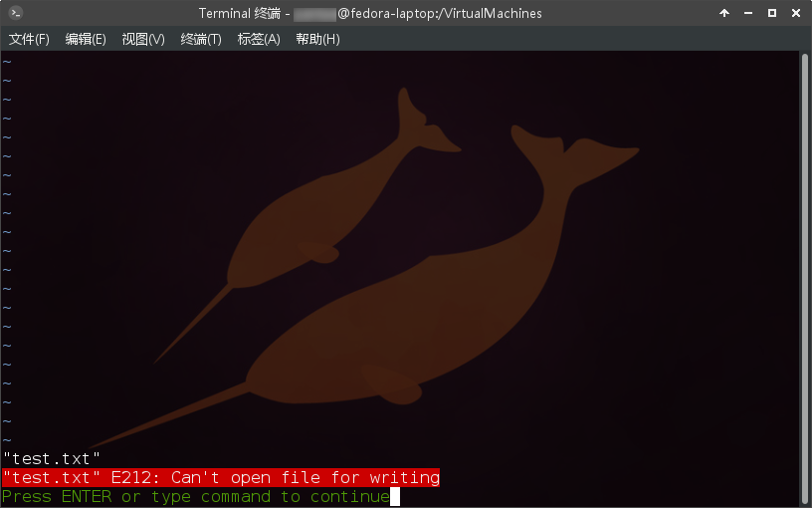The image size is (812, 508).
Task: Minimize the Terminal window
Action: coord(748,13)
